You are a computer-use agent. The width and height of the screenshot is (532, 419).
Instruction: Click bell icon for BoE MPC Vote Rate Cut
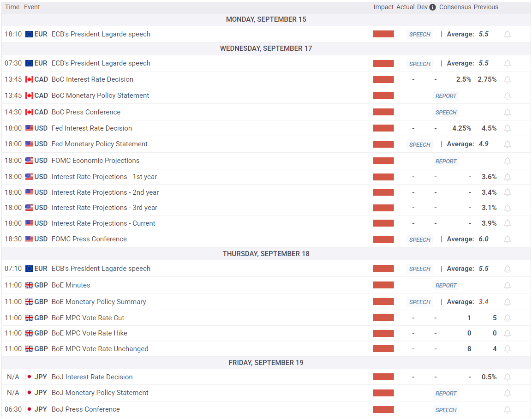pyautogui.click(x=507, y=318)
